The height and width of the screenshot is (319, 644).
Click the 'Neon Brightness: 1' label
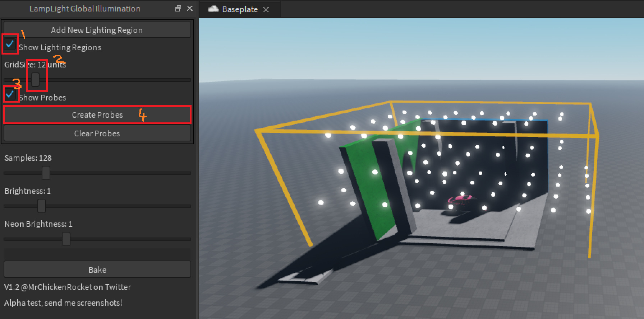click(x=38, y=224)
